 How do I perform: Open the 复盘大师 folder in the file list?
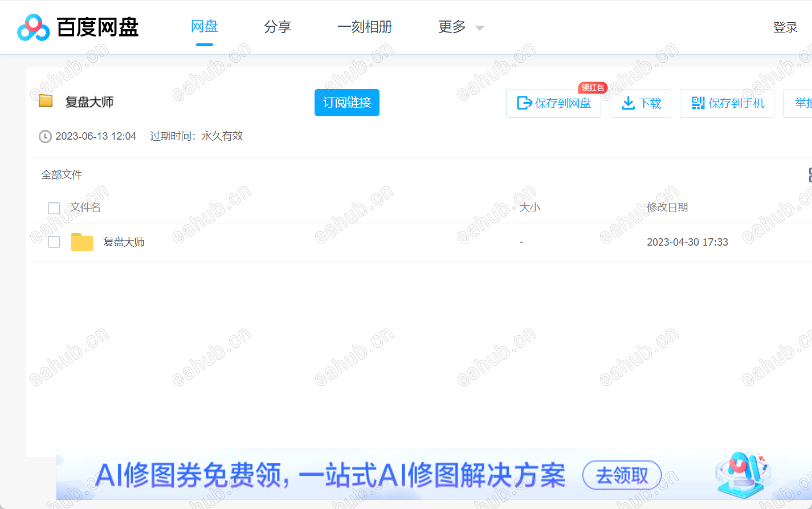point(124,242)
